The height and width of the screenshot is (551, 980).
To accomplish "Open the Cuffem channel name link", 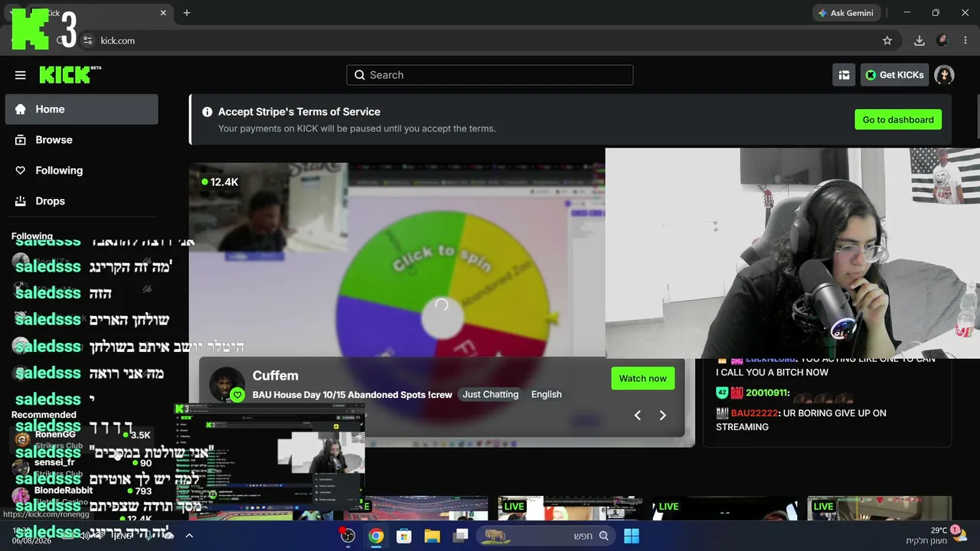I will 276,376.
